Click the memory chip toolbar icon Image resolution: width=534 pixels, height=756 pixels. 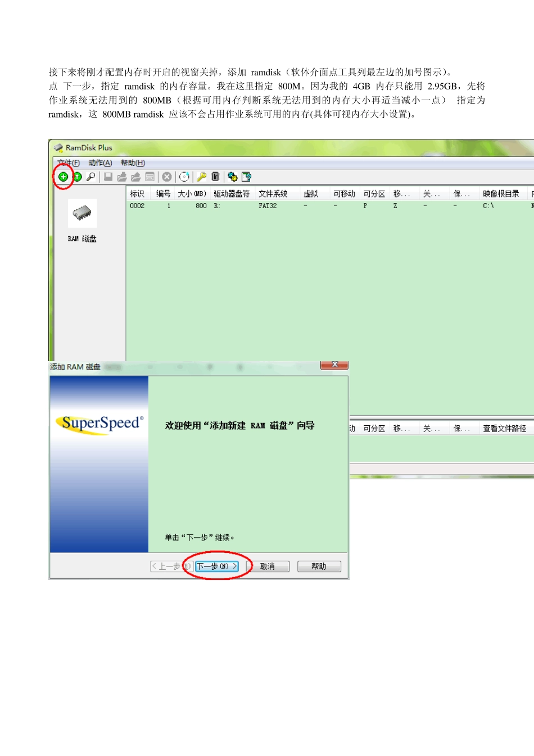[215, 177]
